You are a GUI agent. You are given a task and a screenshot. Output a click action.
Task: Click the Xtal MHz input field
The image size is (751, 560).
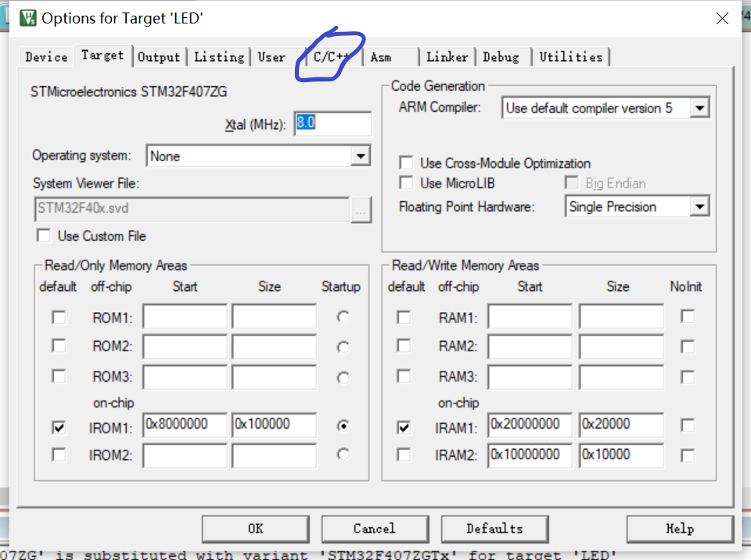point(332,124)
